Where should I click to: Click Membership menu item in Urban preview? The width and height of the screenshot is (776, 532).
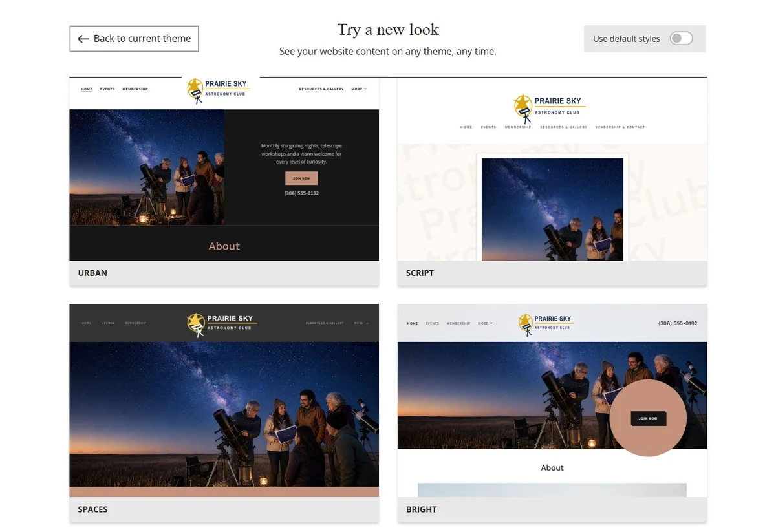tap(135, 89)
